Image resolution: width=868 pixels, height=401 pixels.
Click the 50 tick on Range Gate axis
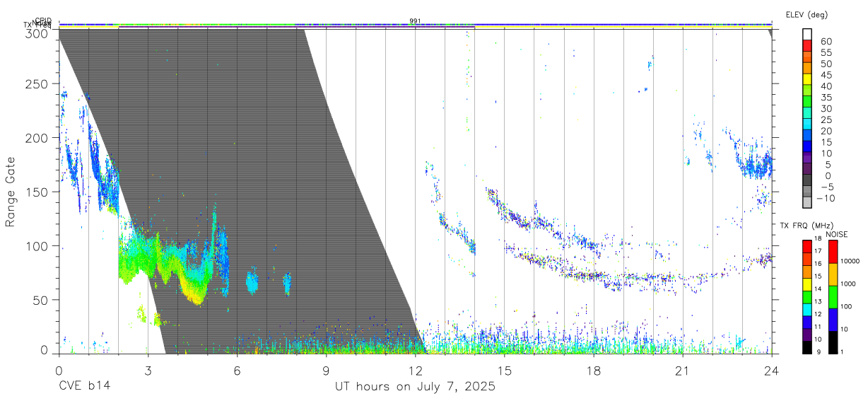40,300
